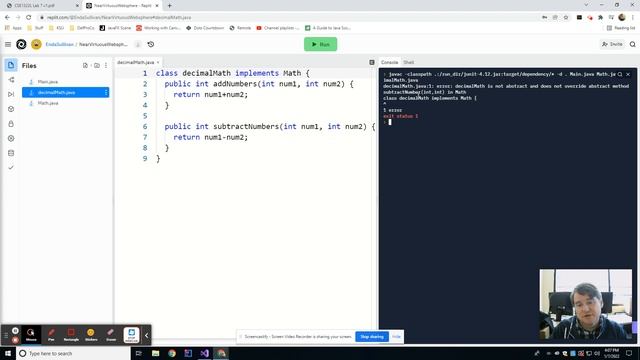Screen dimensions: 640x360
Task: Add a new folder in Files panel
Action: (x=97, y=65)
